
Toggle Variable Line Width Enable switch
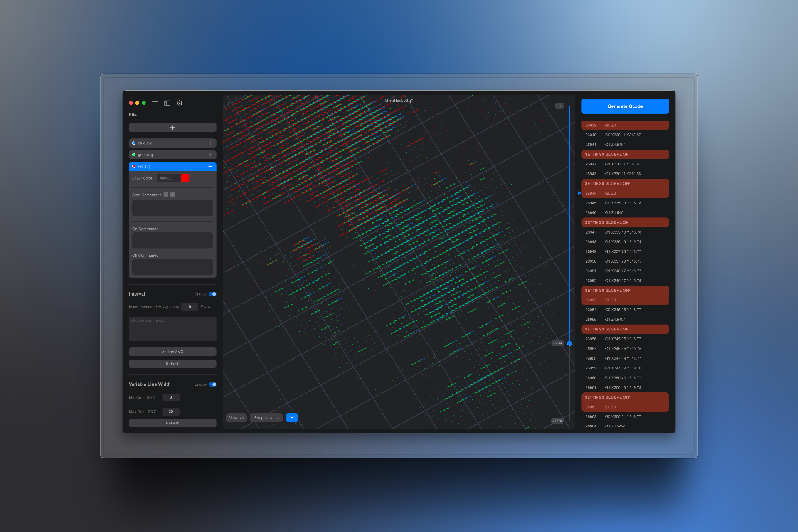pos(212,384)
